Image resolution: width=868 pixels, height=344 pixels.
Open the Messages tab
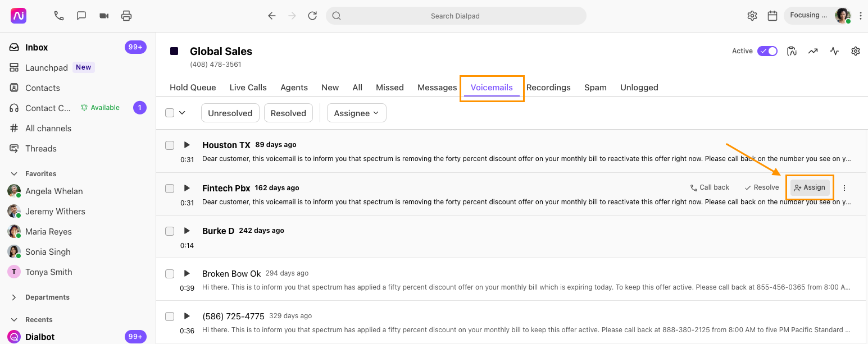pos(437,88)
